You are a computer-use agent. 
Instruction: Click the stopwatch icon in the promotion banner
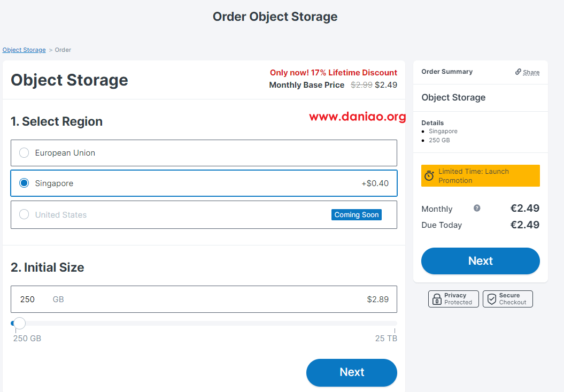(429, 176)
